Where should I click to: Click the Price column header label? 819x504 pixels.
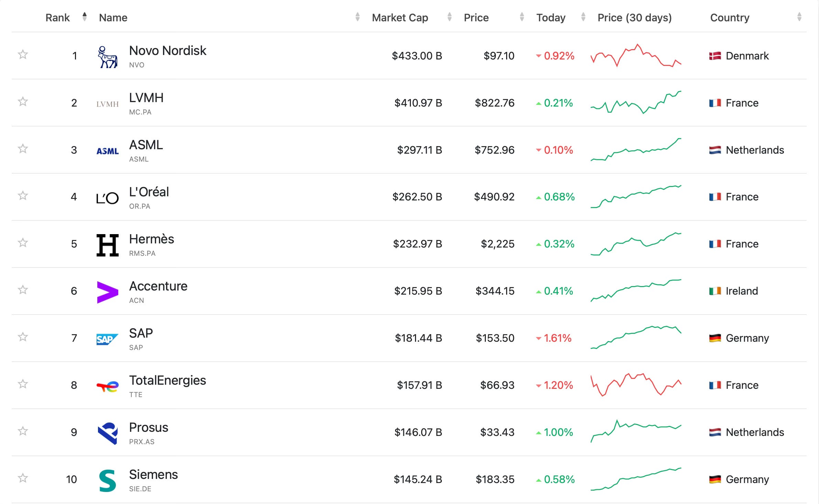476,18
